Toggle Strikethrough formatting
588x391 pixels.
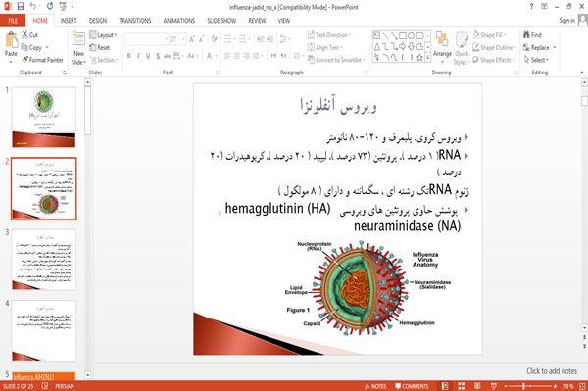coord(168,56)
